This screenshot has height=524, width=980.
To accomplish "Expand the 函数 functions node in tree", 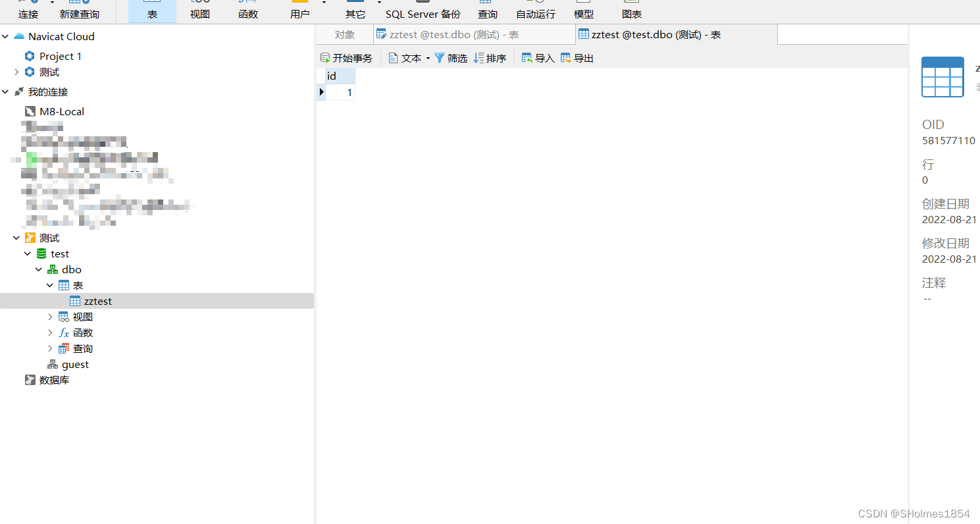I will point(50,332).
